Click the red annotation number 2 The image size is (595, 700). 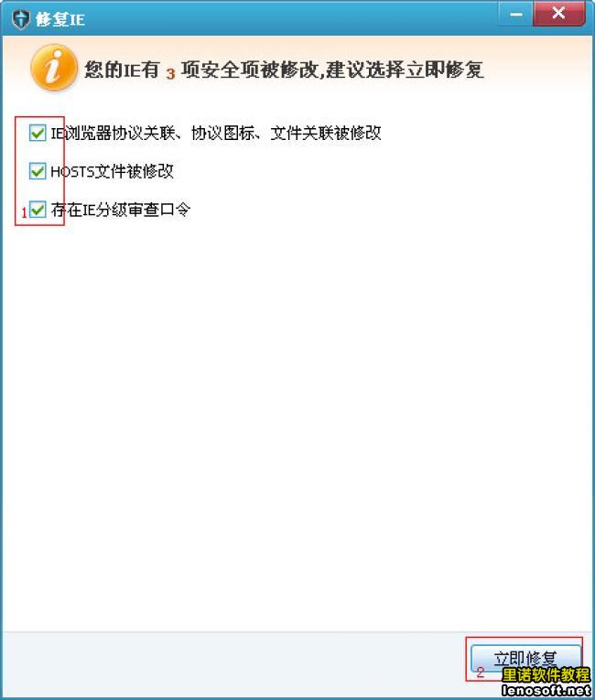(x=481, y=673)
